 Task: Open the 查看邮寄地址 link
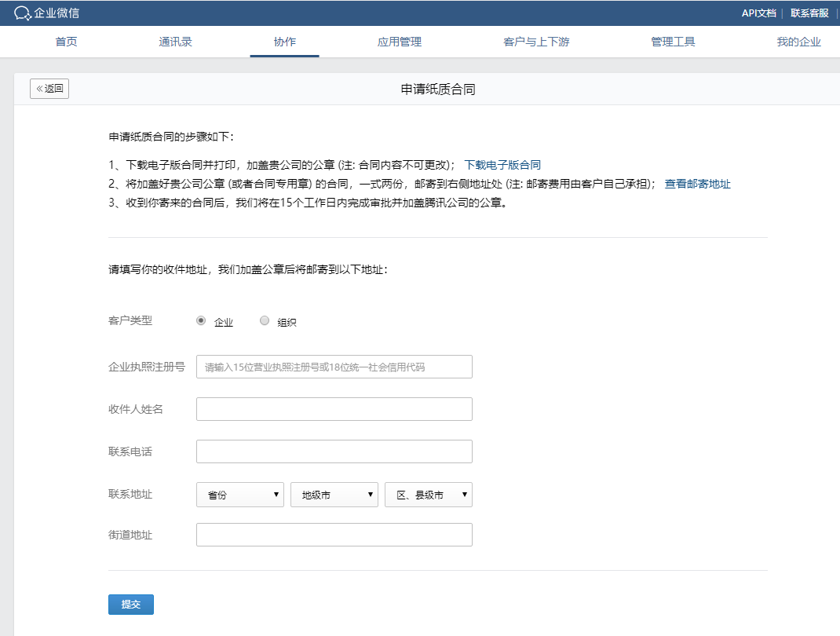coord(697,184)
